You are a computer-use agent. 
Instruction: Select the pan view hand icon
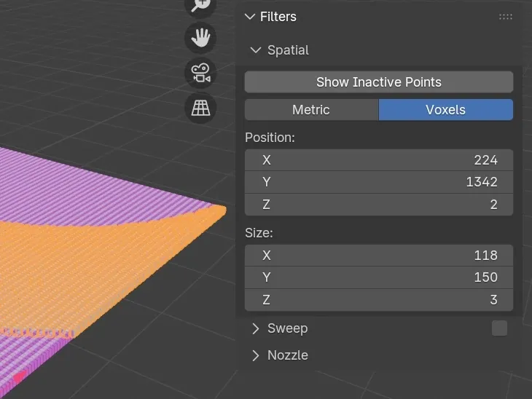[200, 38]
